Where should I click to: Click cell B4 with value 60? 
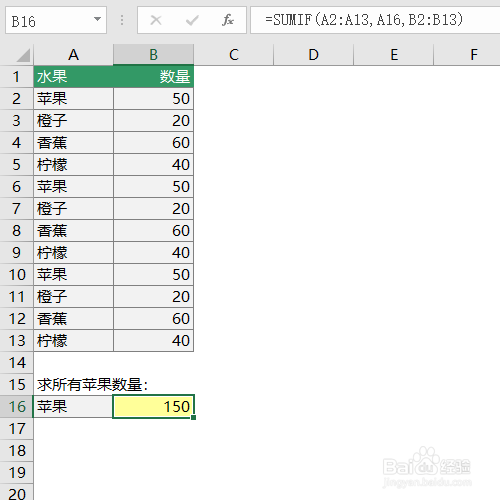tap(153, 143)
